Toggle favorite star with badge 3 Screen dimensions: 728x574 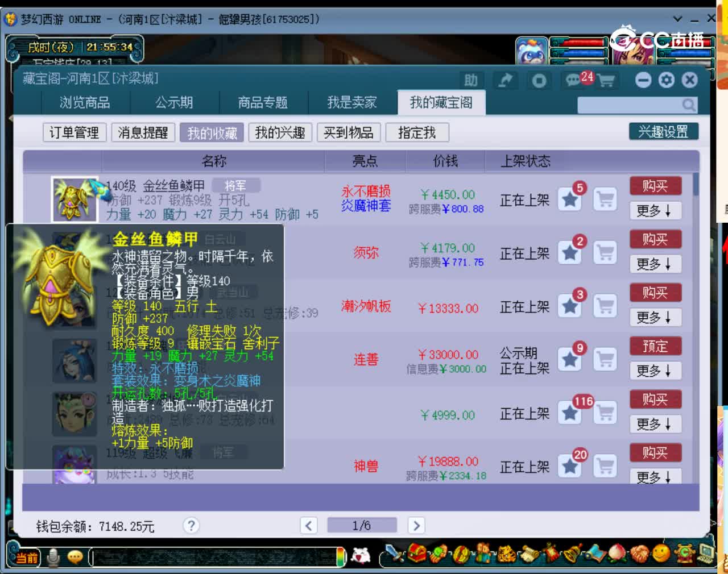pos(569,306)
